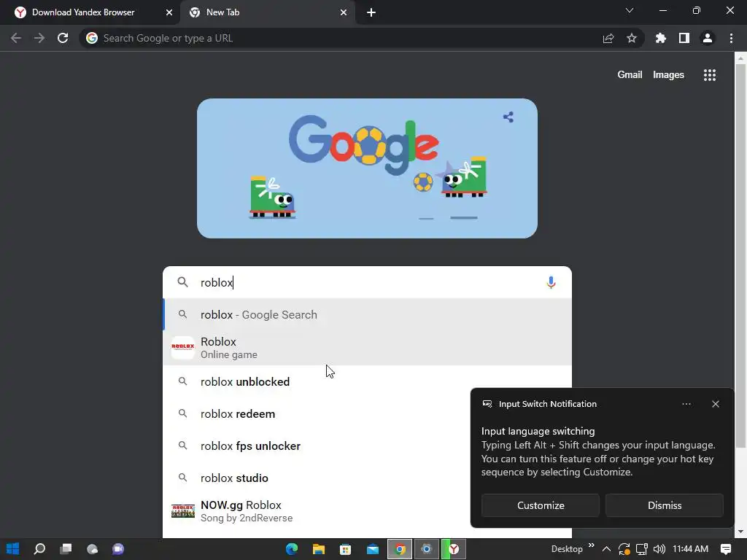Close the New Tab tab
The image size is (747, 560).
pos(344,12)
